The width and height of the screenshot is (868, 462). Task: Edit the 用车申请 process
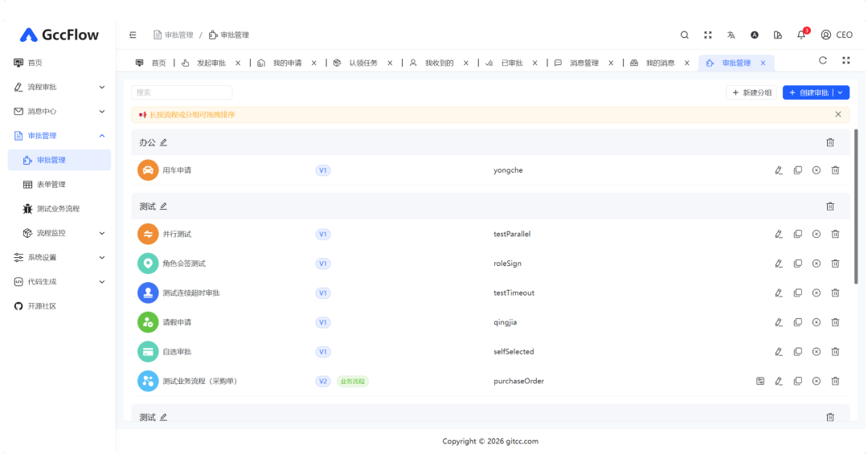[x=779, y=170]
